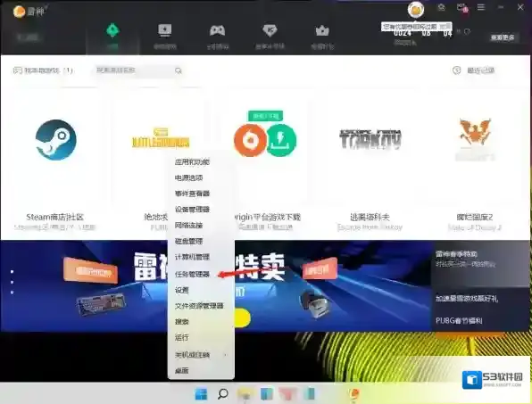Click the green diamond home tab icon
532x404 pixels.
[112, 30]
